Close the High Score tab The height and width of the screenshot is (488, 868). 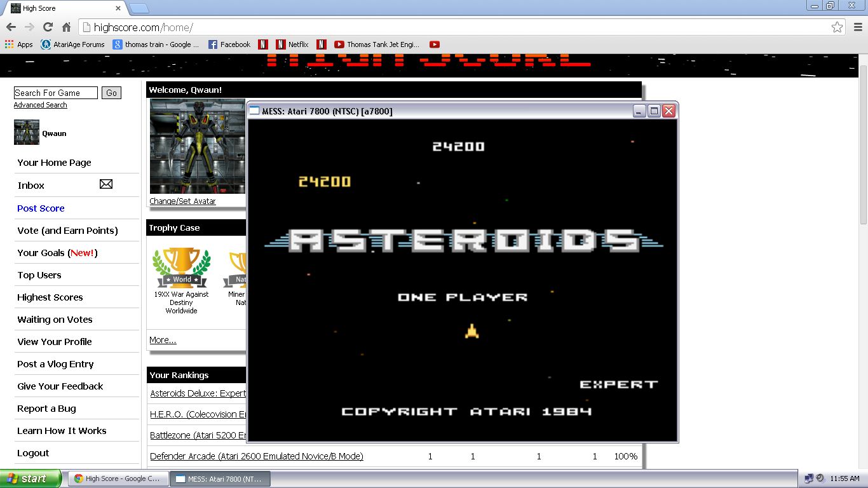pos(118,8)
